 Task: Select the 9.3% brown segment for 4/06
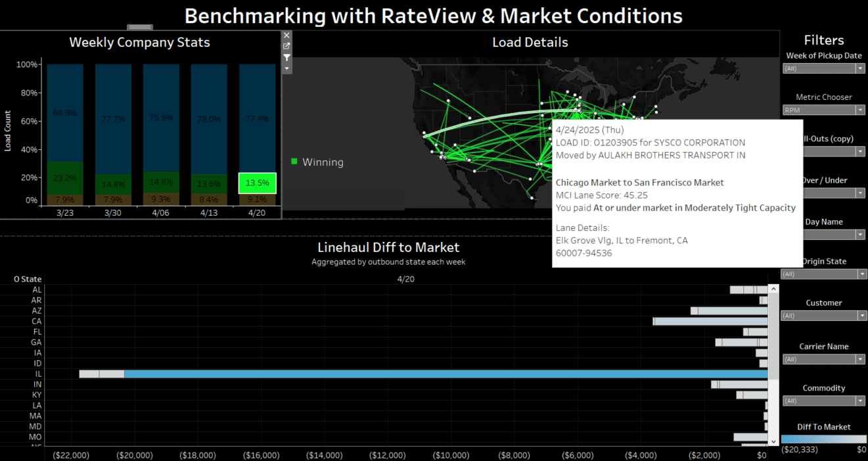click(161, 199)
